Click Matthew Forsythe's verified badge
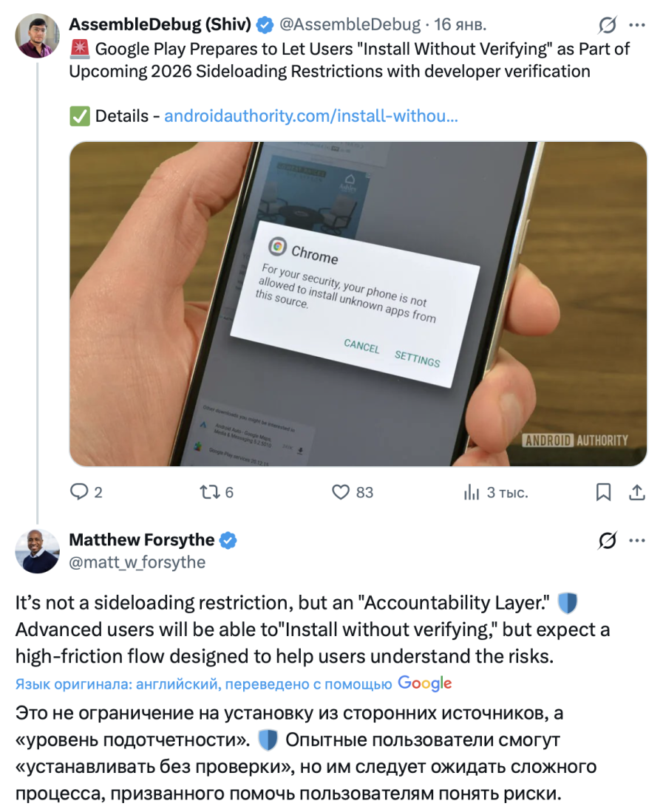Image resolution: width=663 pixels, height=812 pixels. 228,541
